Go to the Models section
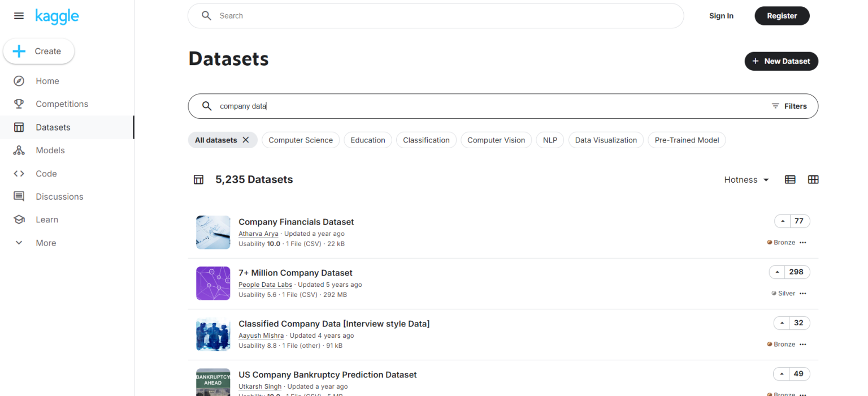Viewport: 868px width, 396px height. 50,150
